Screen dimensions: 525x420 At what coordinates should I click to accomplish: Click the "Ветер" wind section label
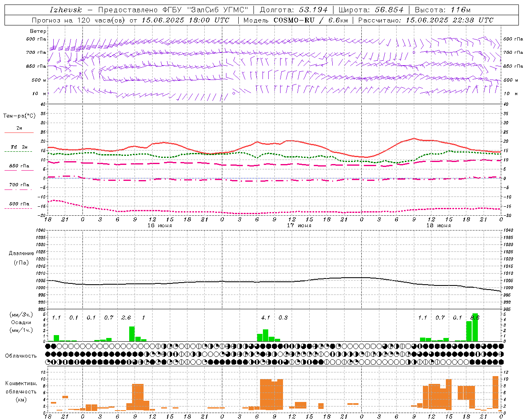click(x=38, y=31)
